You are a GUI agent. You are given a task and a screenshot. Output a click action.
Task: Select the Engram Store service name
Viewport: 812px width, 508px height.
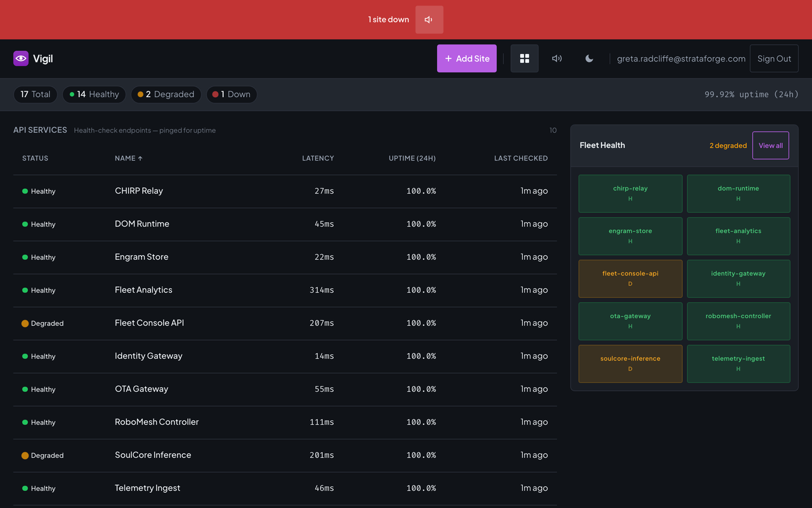[x=141, y=257]
